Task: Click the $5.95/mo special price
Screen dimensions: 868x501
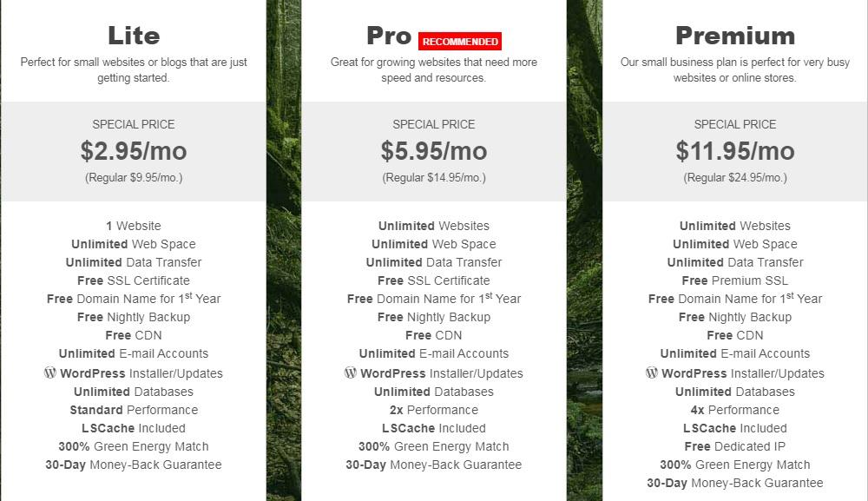Action: pos(434,151)
